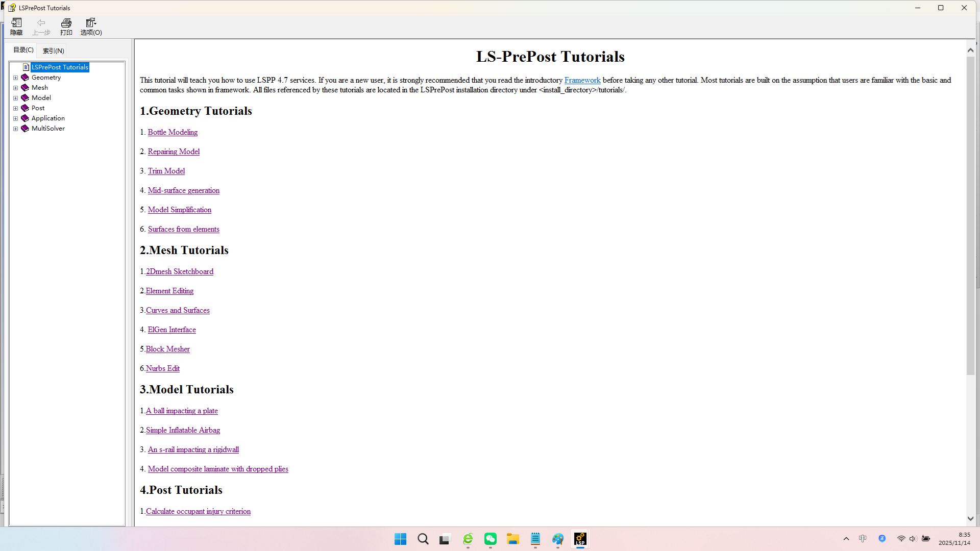Click the MultiSolver book icon
980x551 pixels.
click(x=25, y=129)
